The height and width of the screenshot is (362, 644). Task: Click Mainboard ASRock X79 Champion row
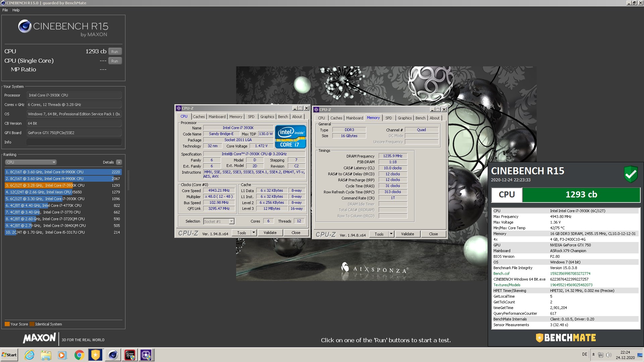(x=565, y=251)
